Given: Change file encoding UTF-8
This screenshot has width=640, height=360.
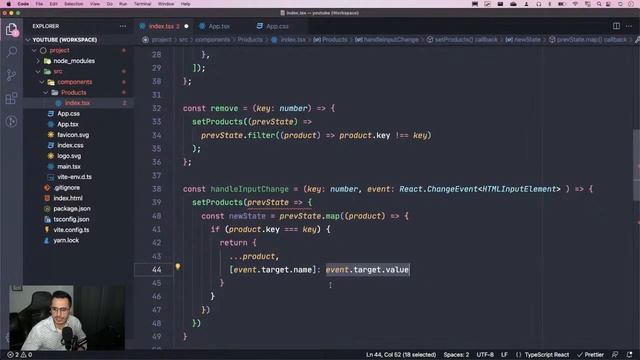Looking at the screenshot, I should [485, 355].
